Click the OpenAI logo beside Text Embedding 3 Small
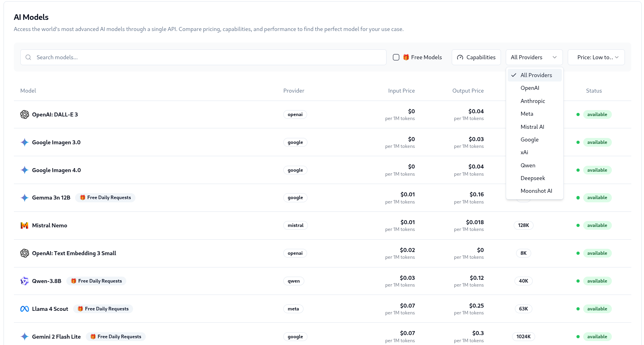 pyautogui.click(x=25, y=253)
